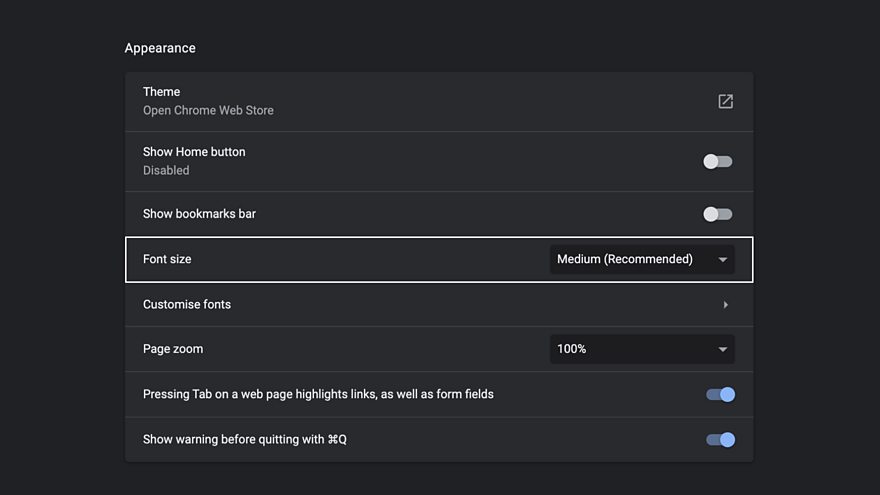
Task: Disable the Tab highlights links switch
Action: pos(720,394)
